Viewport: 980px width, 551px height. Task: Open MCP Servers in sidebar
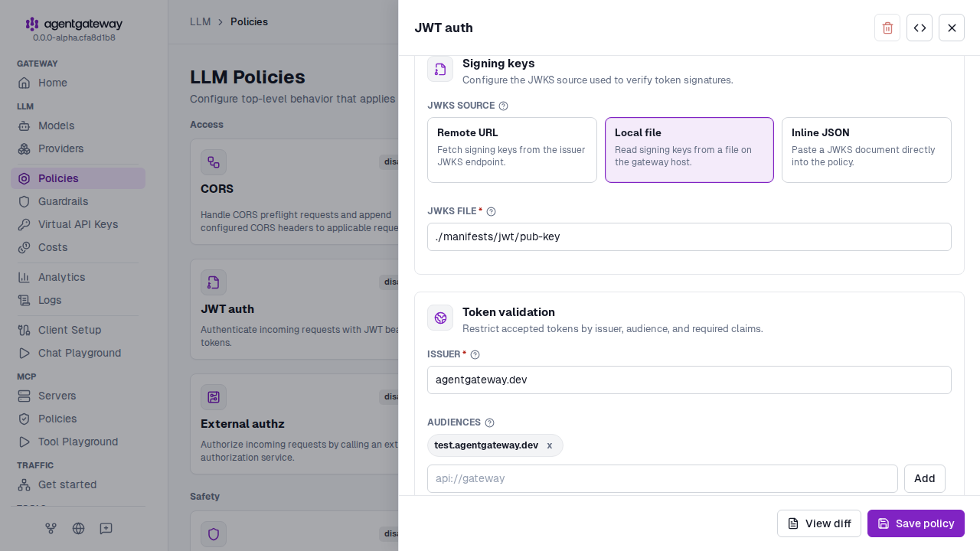coord(78,396)
